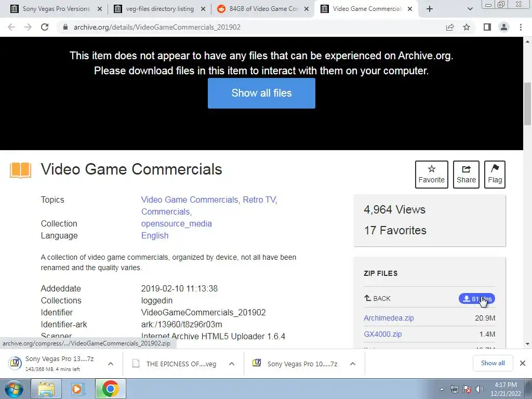Show hidden tray icons arrow

[x=442, y=389]
